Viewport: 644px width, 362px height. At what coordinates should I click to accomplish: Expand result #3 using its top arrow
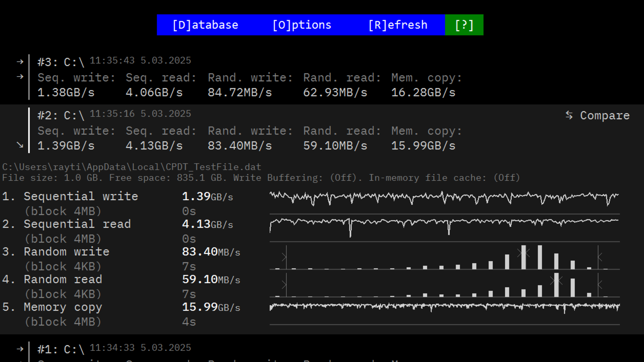point(20,62)
